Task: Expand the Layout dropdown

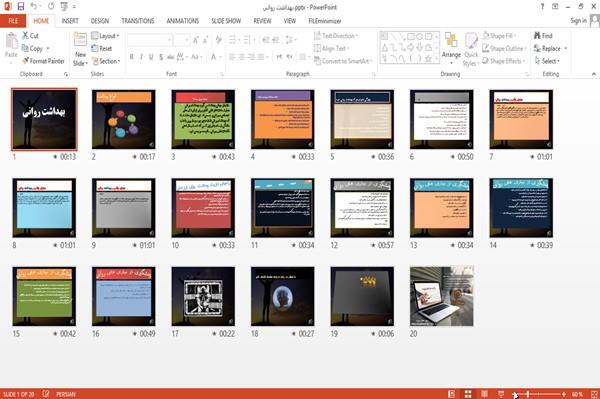Action: click(x=105, y=36)
